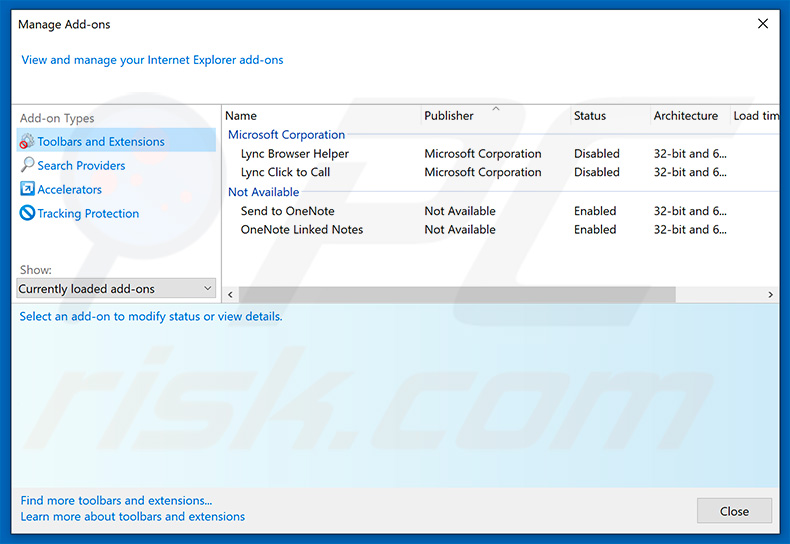Click the horizontal scrollbar right arrow
Screen dimensions: 790x544
(x=770, y=295)
